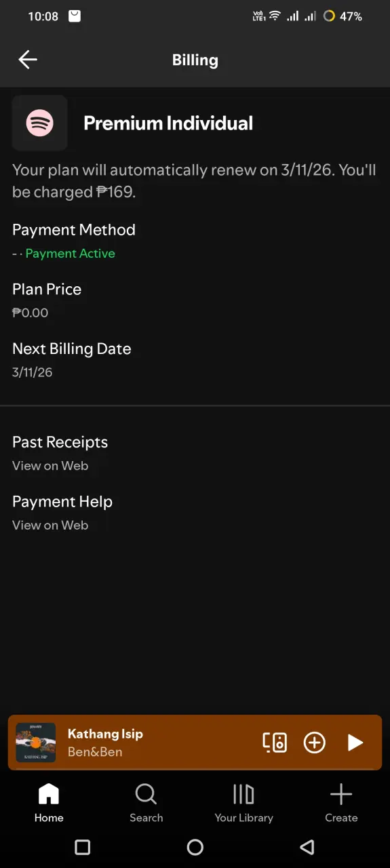This screenshot has height=868, width=390.
Task: Add Kathang Isip to library with plus icon
Action: click(314, 743)
